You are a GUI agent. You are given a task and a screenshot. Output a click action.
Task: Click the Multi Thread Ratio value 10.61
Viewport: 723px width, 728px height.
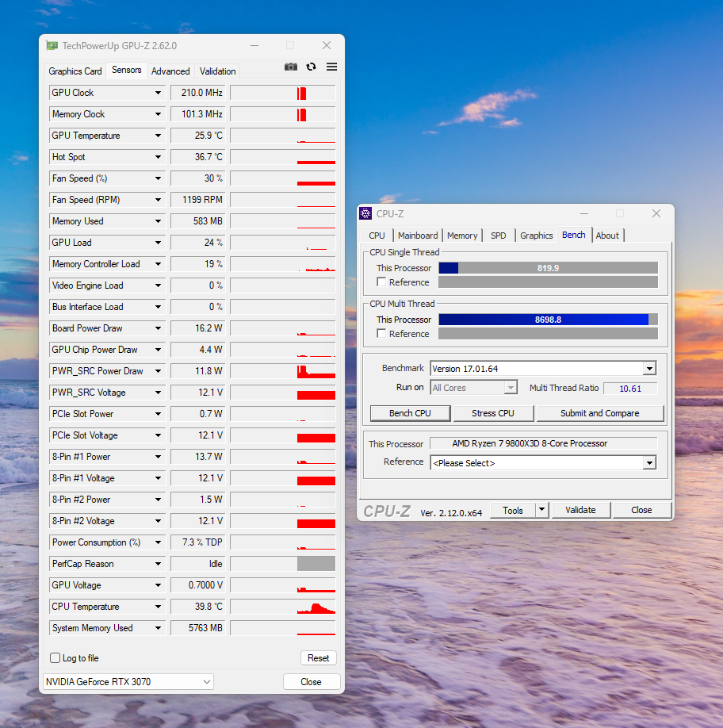(x=630, y=388)
